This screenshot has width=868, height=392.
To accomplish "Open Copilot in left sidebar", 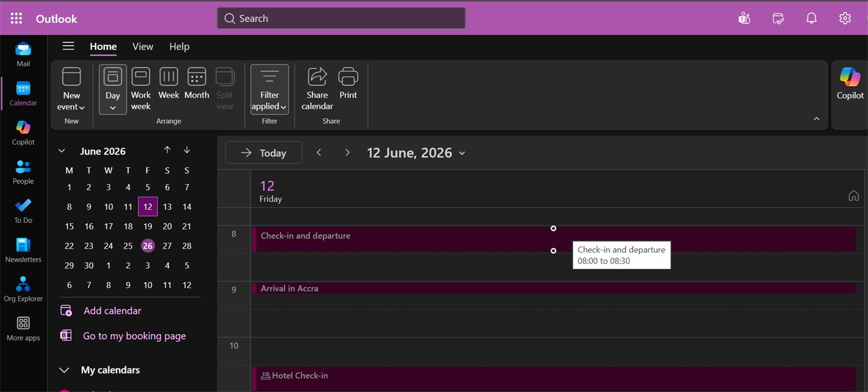I will [x=23, y=133].
